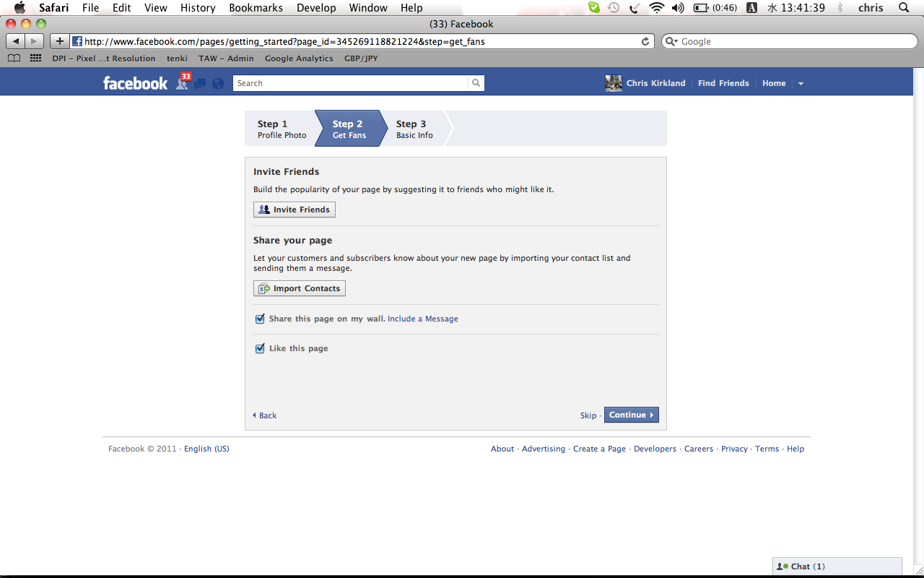Open DPI – Pixel Resolution bookmark
Screen dimensions: 924x578
point(103,59)
